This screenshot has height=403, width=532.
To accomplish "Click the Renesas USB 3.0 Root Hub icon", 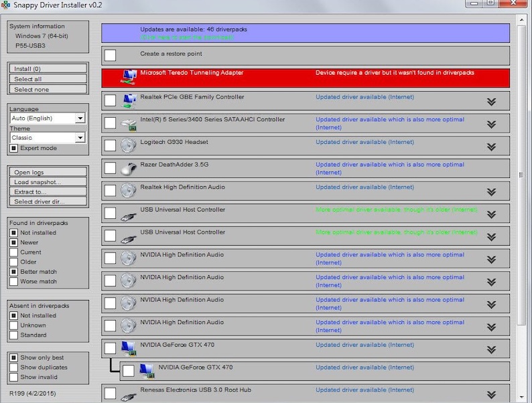I will pos(128,394).
